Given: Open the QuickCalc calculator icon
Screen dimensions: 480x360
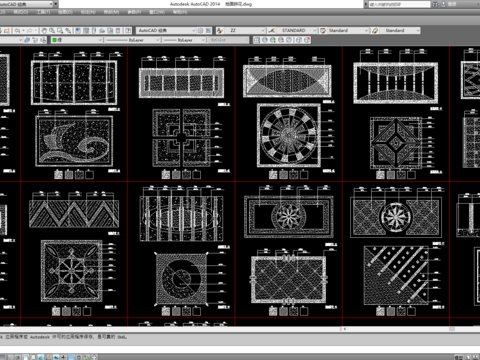Looking at the screenshot, I should pyautogui.click(x=118, y=31).
